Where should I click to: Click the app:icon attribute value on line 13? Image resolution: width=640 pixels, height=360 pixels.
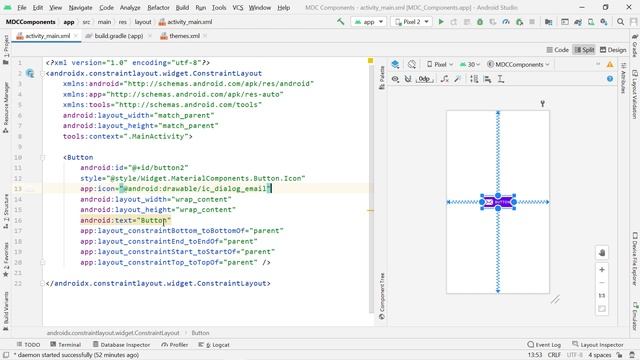(196, 189)
